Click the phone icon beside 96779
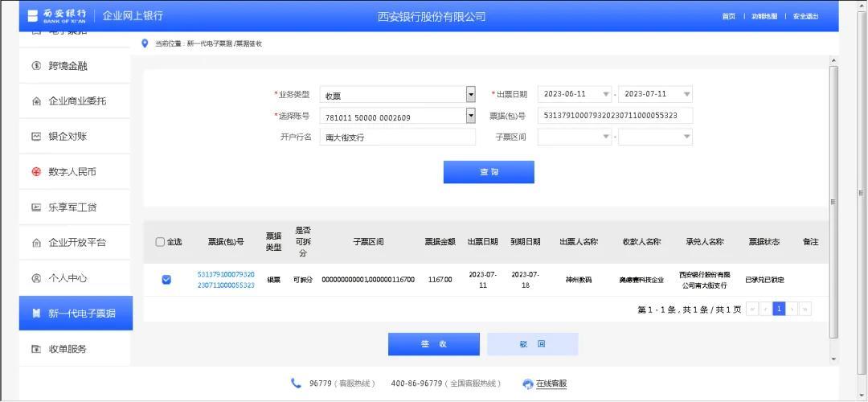Image resolution: width=868 pixels, height=402 pixels. tap(296, 383)
